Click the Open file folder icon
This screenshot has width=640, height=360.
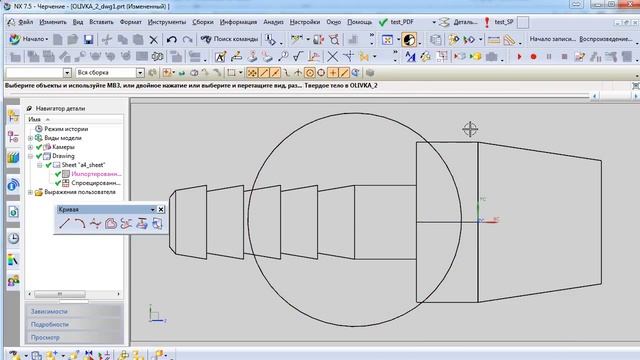73,39
